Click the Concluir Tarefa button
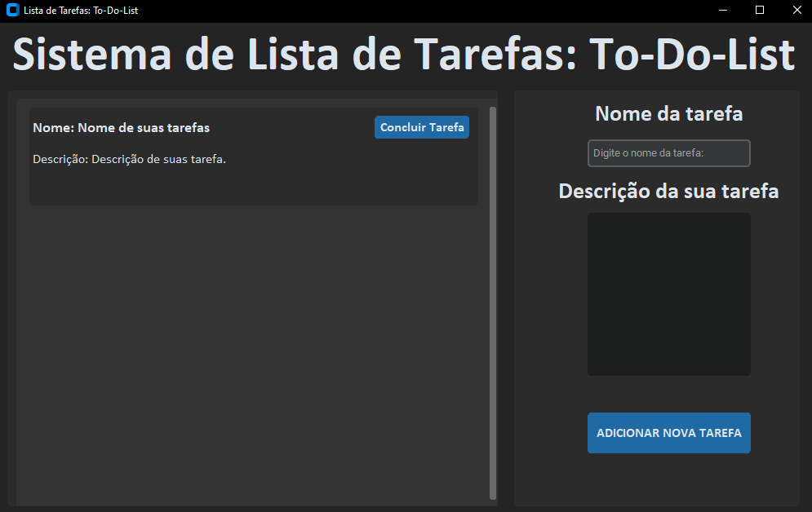This screenshot has width=812, height=512. click(x=422, y=127)
